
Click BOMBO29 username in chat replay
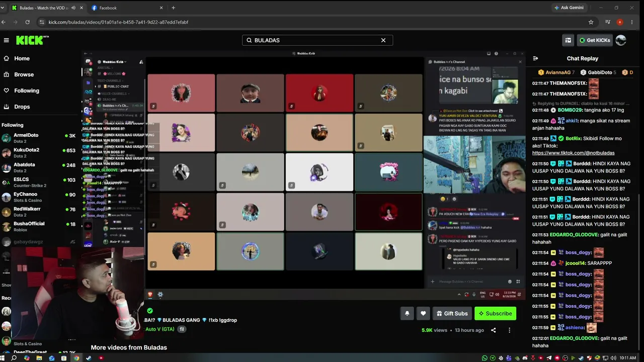coord(570,110)
